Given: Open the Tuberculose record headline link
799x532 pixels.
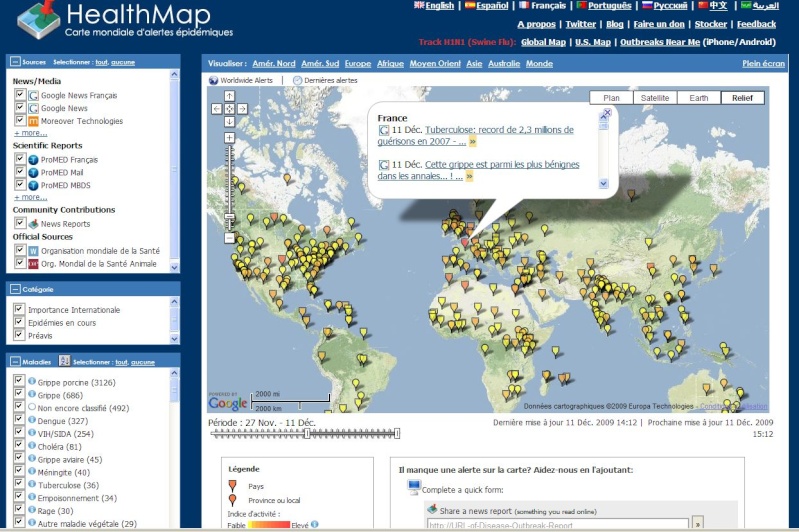Looking at the screenshot, I should [475, 136].
